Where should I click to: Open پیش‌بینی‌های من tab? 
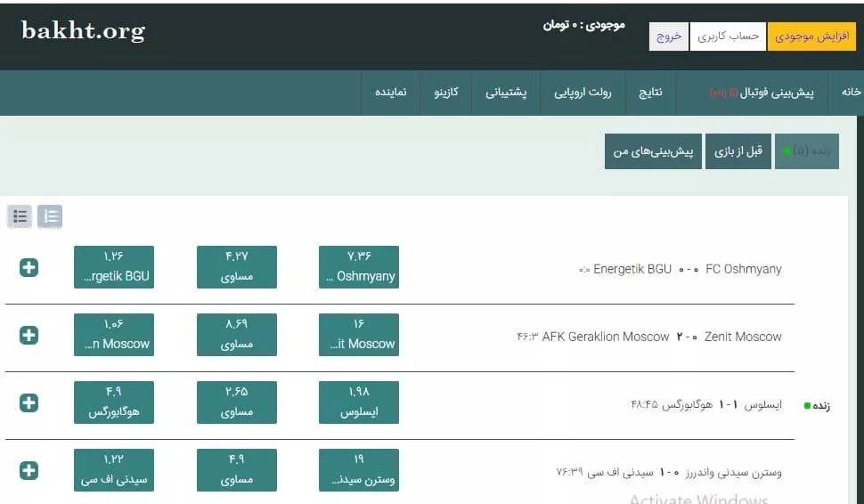[653, 151]
